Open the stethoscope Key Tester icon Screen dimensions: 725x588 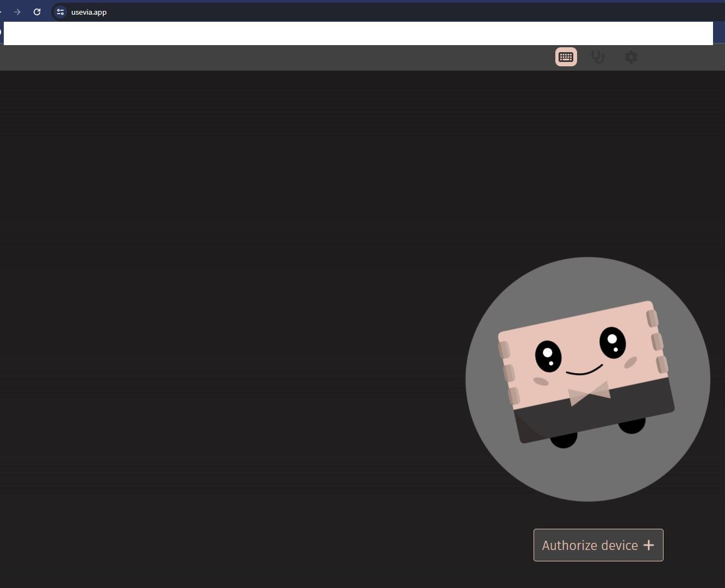point(598,57)
